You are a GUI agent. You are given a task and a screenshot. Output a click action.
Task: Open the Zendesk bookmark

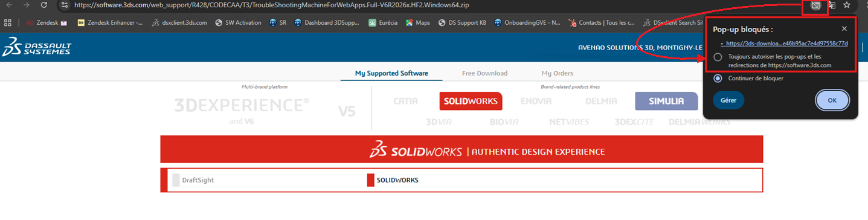coord(46,23)
